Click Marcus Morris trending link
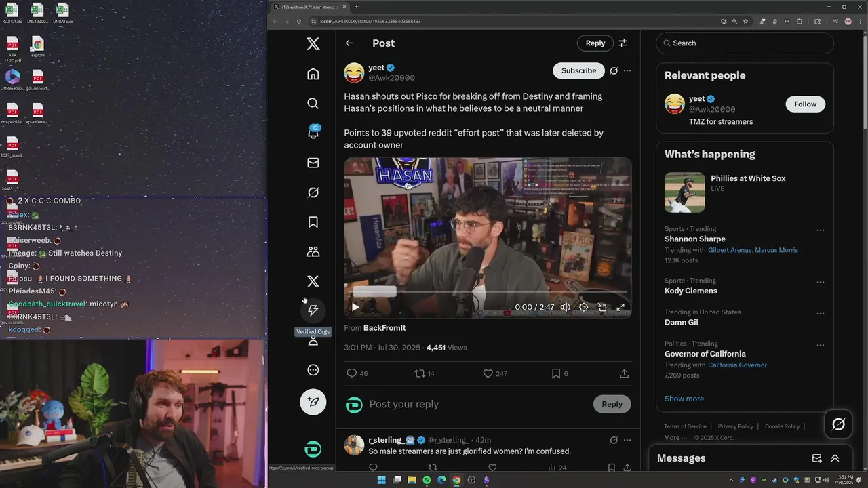The height and width of the screenshot is (488, 868). [776, 250]
